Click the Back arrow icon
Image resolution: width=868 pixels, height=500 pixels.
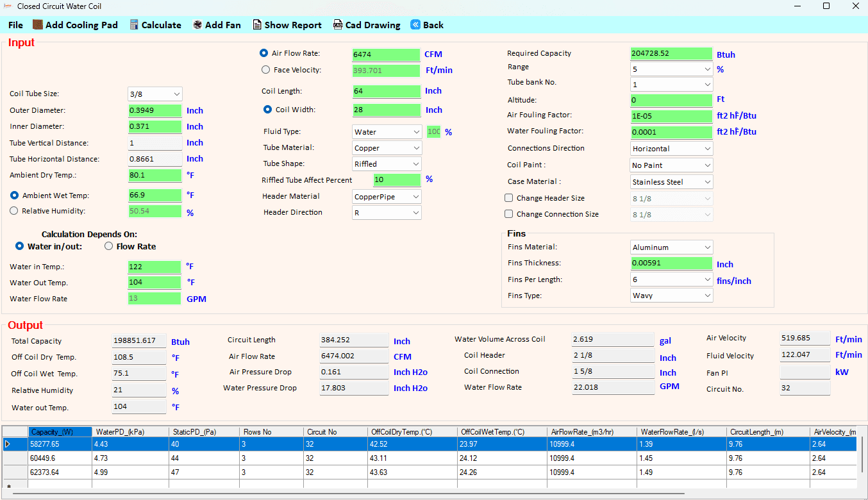pos(415,25)
